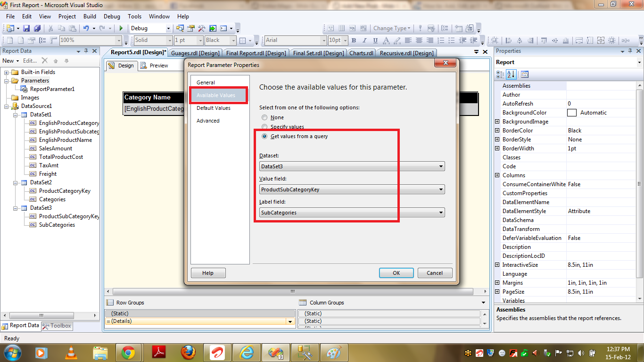Open the Build menu

pos(90,16)
